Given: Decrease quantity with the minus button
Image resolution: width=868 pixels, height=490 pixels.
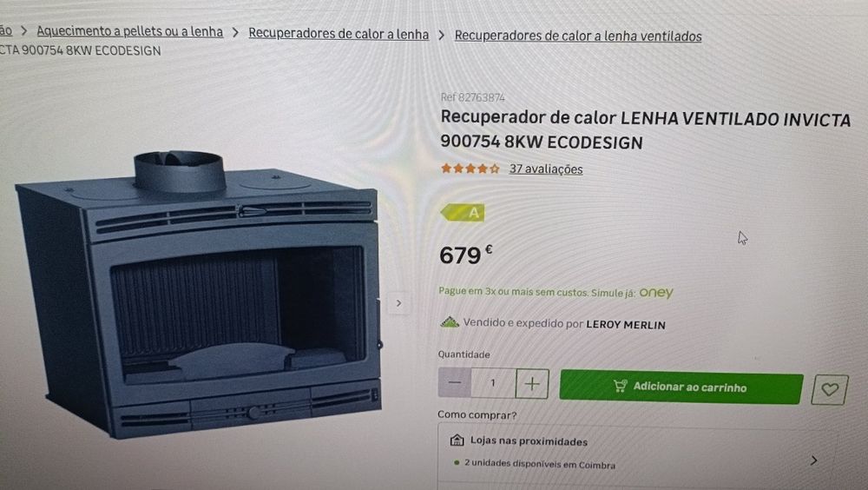Looking at the screenshot, I should click(x=455, y=382).
